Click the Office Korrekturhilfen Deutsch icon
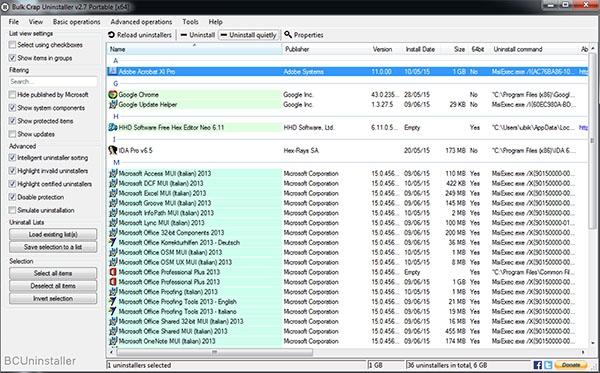600x373 pixels. coord(112,242)
